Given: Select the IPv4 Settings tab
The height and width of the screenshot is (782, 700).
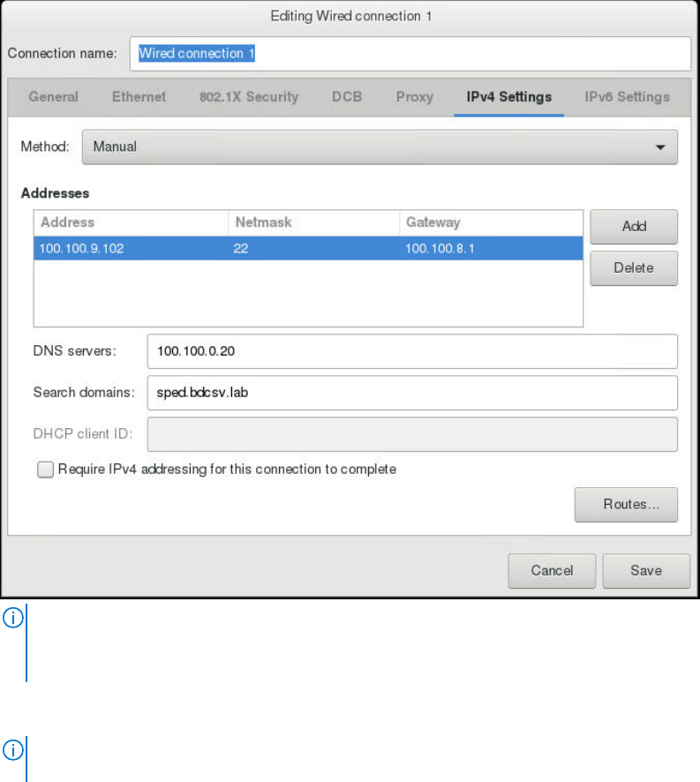Looking at the screenshot, I should 509,97.
